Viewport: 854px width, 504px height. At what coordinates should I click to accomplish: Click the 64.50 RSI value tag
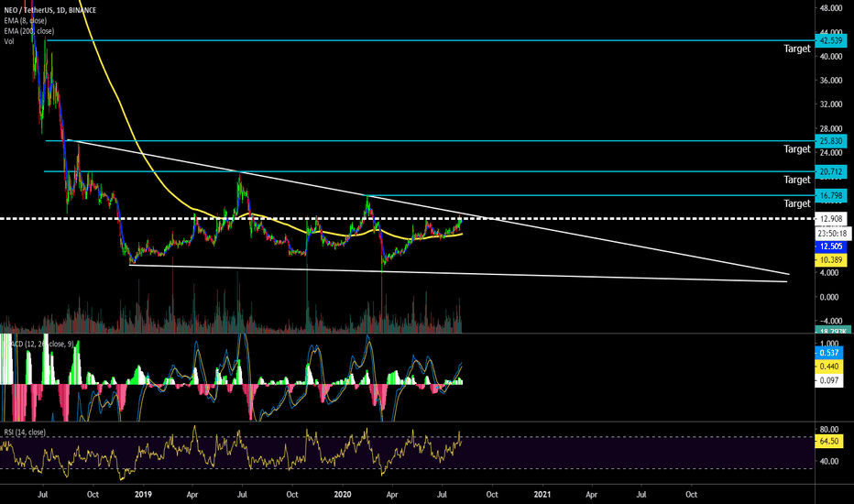[x=829, y=441]
